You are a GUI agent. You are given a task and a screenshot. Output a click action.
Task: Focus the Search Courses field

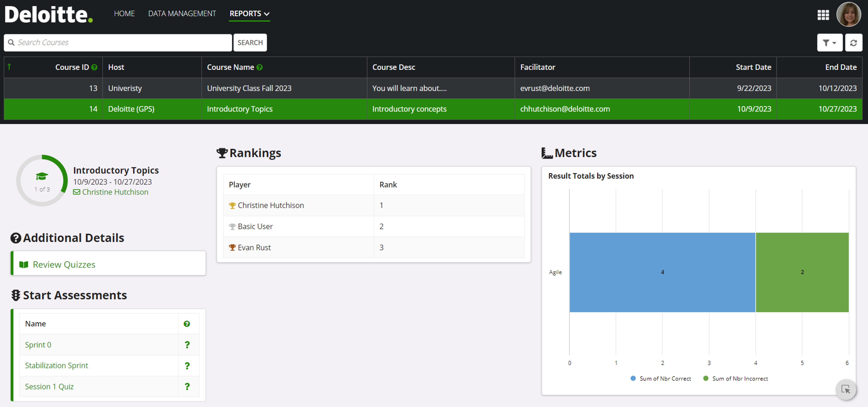point(118,43)
